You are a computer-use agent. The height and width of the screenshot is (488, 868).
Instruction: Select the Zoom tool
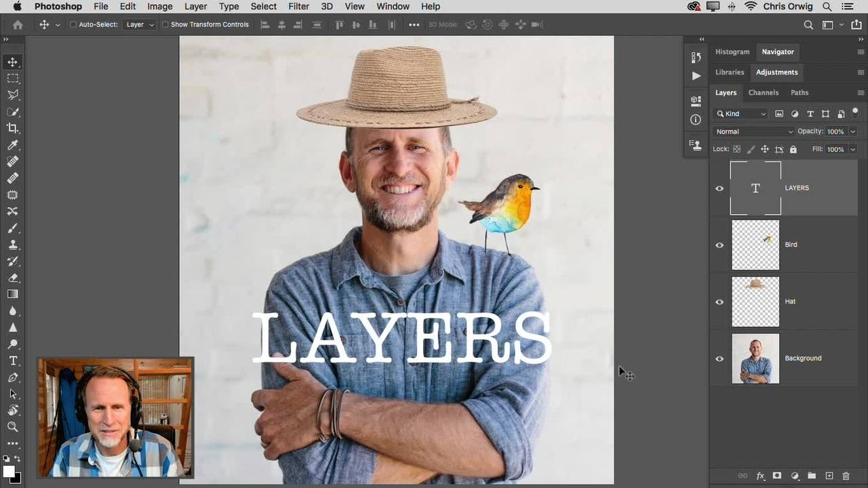13,427
